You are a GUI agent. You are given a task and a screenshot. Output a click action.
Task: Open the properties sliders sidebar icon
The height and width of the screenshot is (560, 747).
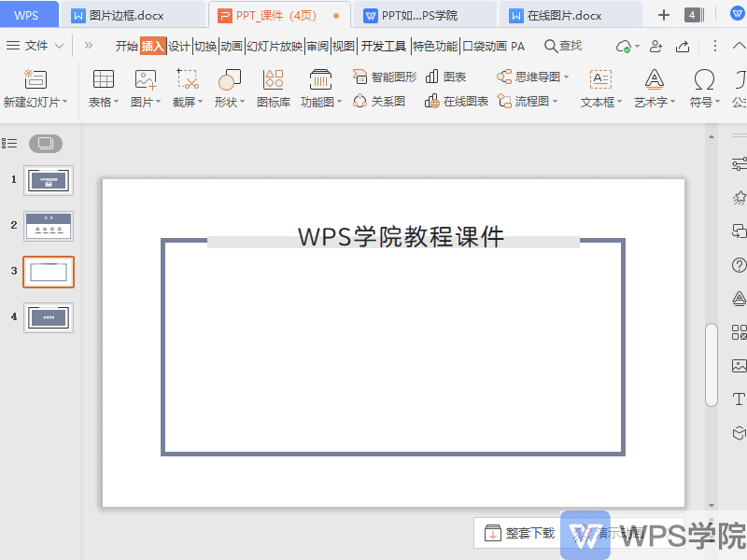pos(739,164)
